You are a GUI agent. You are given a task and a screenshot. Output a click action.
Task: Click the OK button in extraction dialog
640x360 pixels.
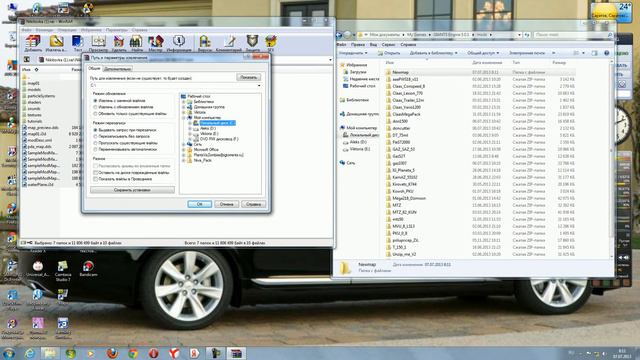(200, 204)
